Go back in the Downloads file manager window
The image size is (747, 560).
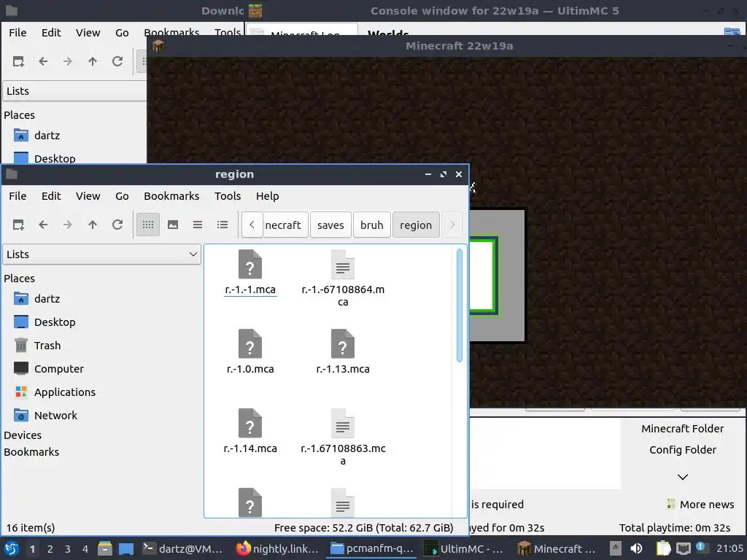[x=43, y=61]
